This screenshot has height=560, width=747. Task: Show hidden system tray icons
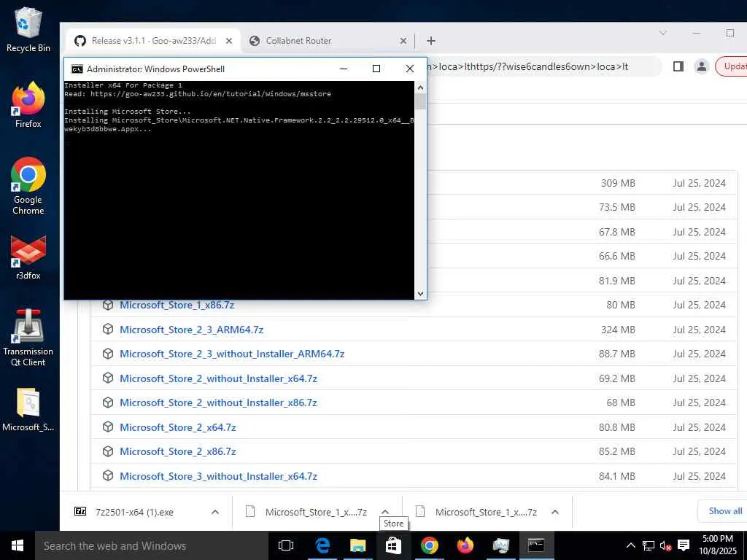tap(630, 545)
